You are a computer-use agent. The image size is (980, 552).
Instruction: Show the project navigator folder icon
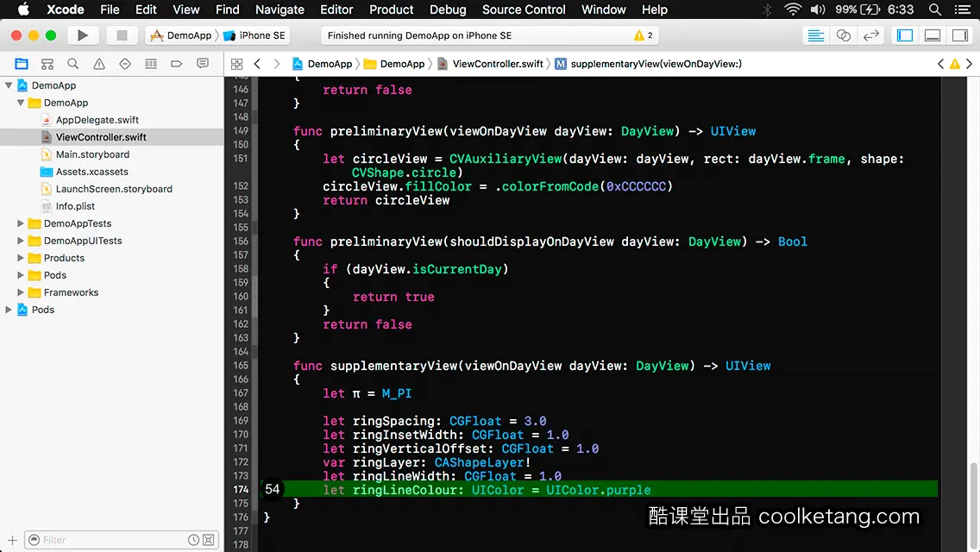point(22,64)
